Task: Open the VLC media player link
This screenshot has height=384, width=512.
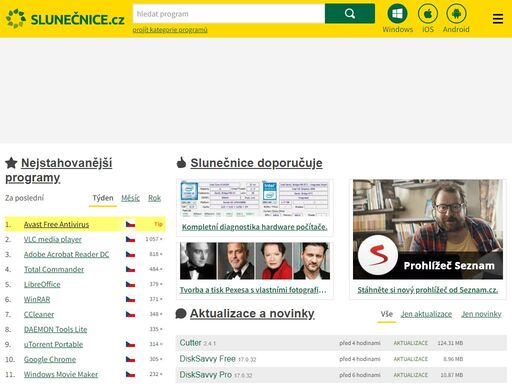Action: (x=53, y=239)
